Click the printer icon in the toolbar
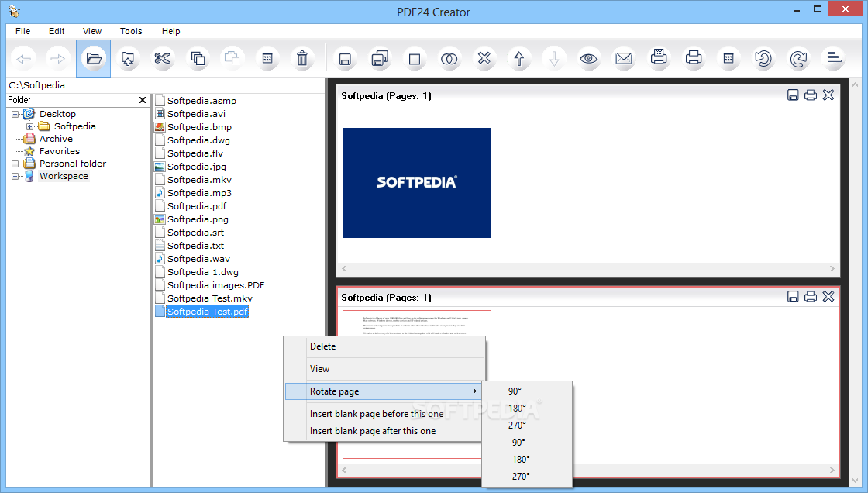 [x=694, y=59]
